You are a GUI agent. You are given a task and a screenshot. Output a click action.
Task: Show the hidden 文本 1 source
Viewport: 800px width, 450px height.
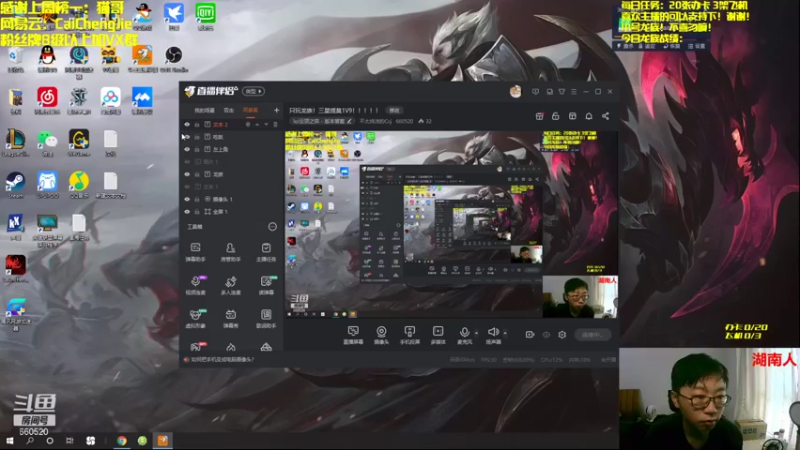187,187
